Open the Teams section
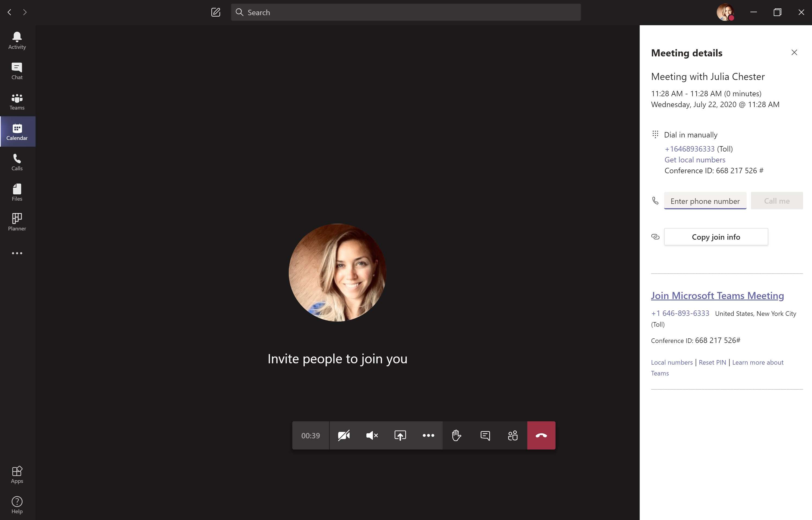This screenshot has width=812, height=520. [17, 101]
